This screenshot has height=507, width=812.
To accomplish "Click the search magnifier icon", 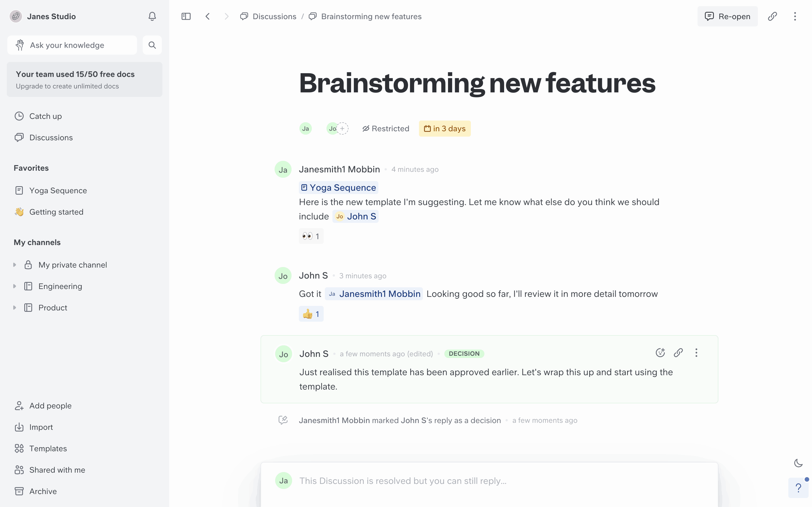I will coord(152,45).
